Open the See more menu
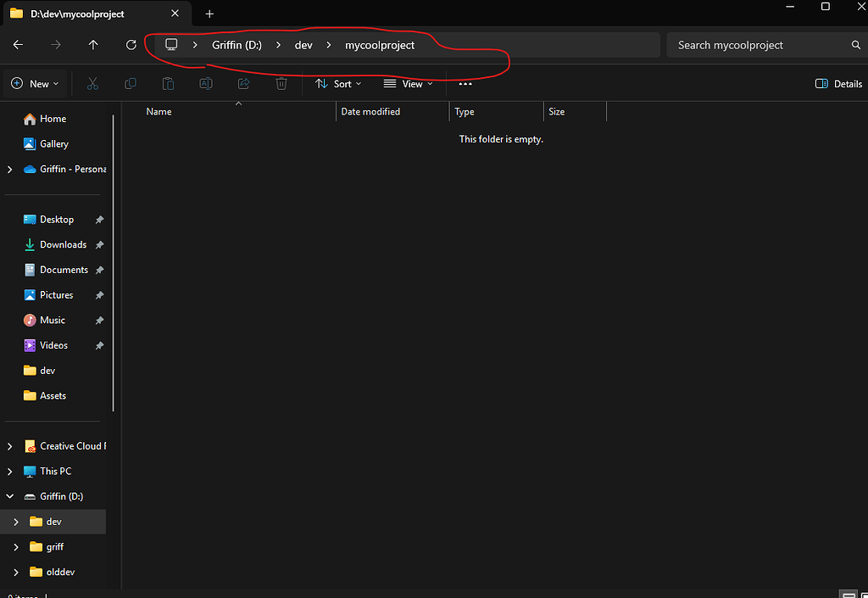Viewport: 868px width, 598px height. 465,83
